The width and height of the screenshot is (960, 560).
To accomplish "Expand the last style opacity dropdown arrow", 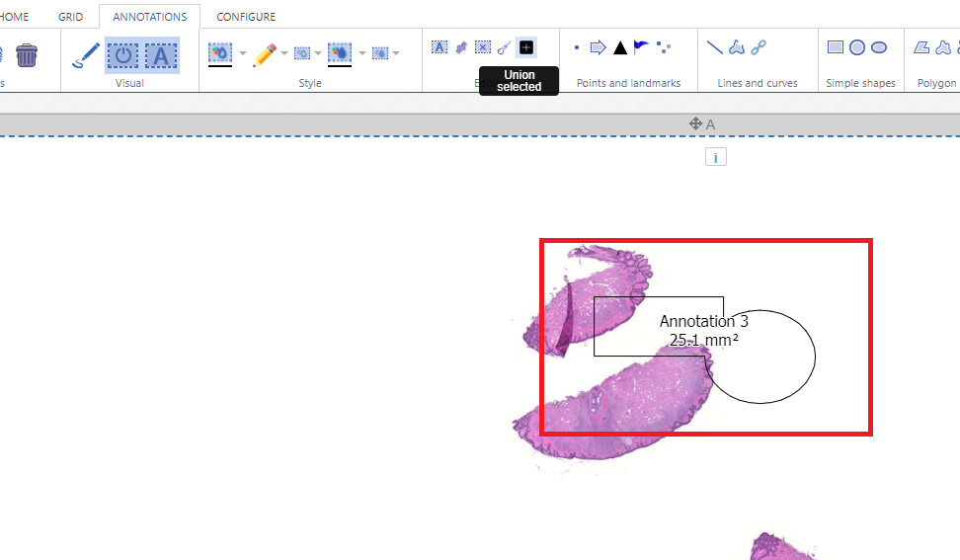I will tap(396, 53).
